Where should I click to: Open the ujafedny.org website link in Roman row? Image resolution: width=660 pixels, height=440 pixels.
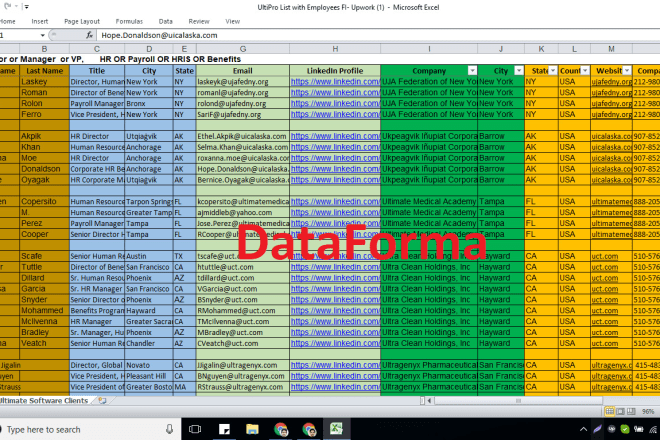tap(611, 93)
